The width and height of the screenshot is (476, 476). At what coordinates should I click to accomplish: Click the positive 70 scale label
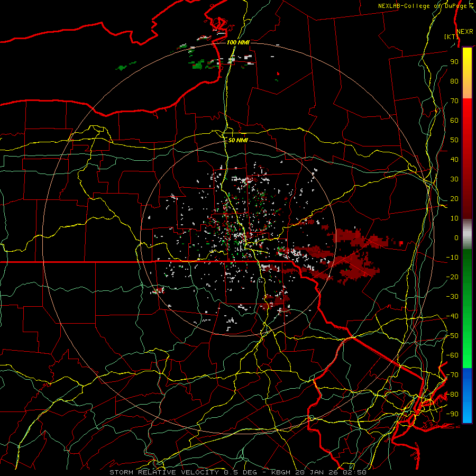tap(454, 101)
